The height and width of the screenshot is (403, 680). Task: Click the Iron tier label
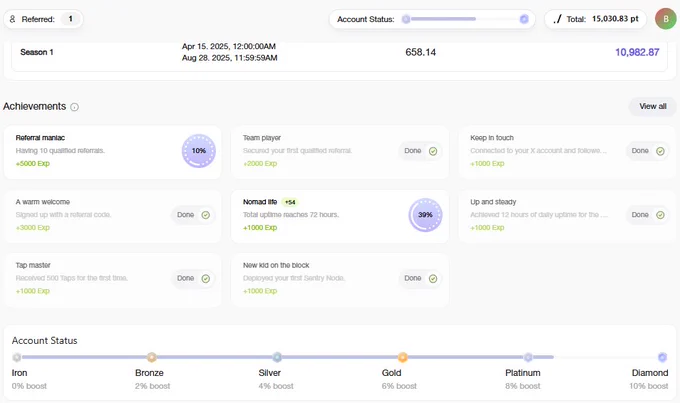(20, 373)
